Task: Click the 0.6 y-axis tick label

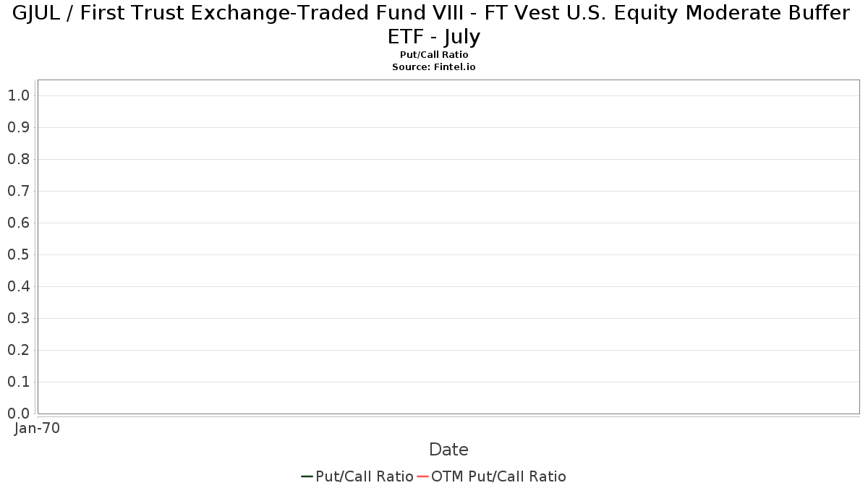Action: pyautogui.click(x=18, y=223)
